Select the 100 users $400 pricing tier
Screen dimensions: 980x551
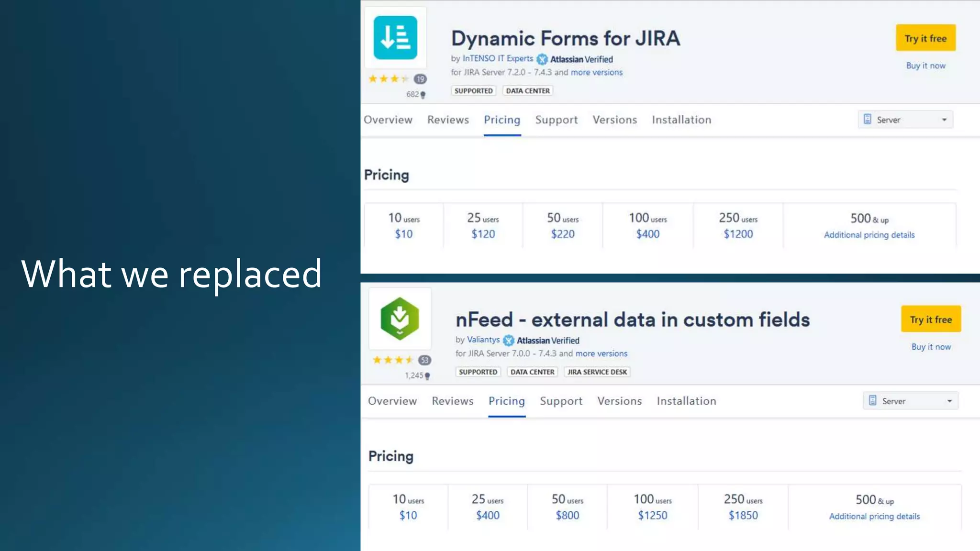click(x=647, y=226)
